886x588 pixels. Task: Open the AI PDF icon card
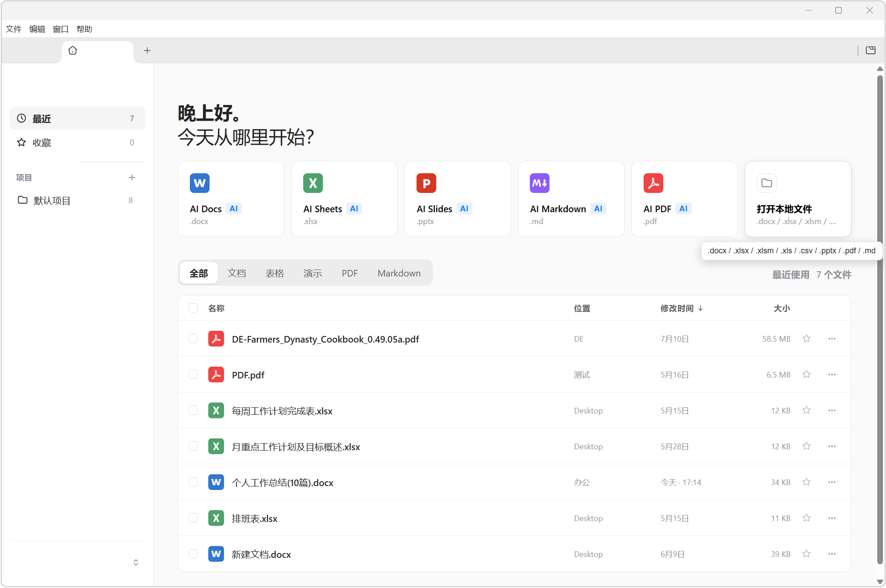click(x=653, y=183)
